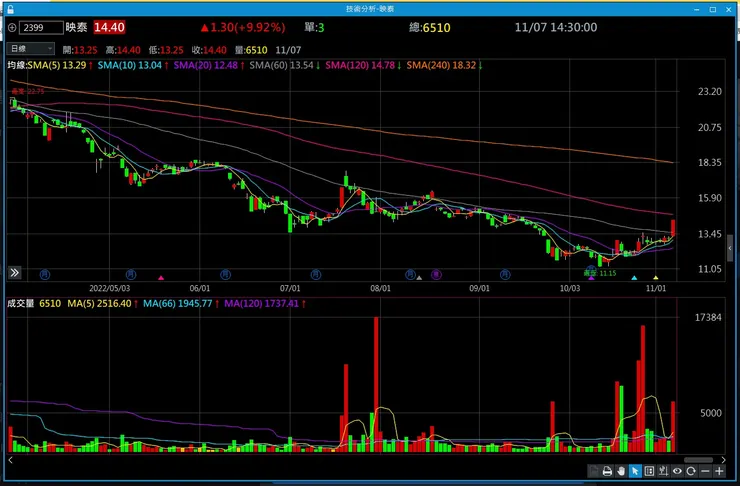
Task: Click the purple triangle marker after 10/03
Action: 591,278
